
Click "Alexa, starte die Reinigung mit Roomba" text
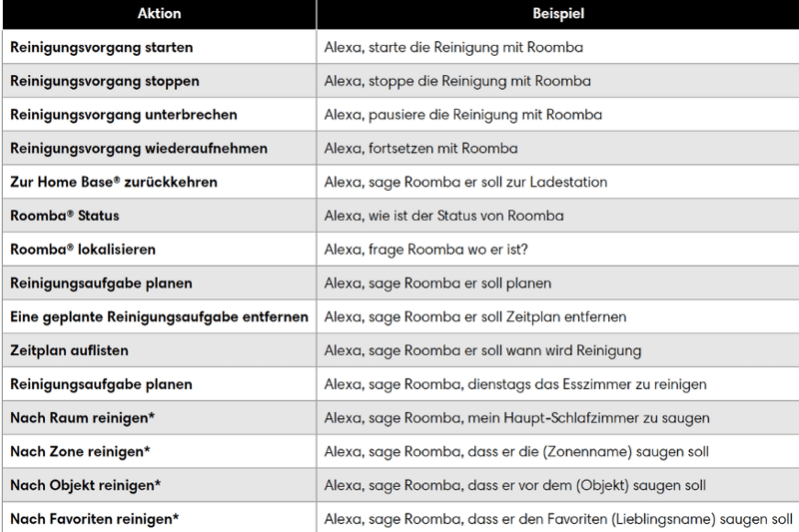pyautogui.click(x=453, y=47)
